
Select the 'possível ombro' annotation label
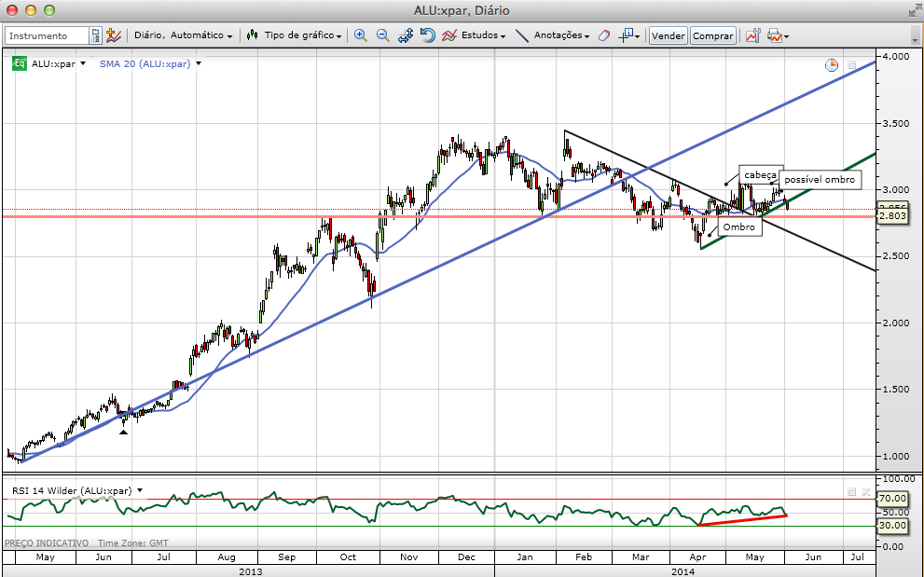click(820, 180)
